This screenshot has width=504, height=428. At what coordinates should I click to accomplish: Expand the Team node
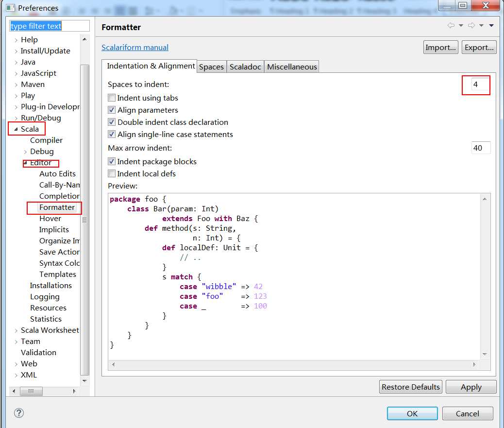pos(16,342)
